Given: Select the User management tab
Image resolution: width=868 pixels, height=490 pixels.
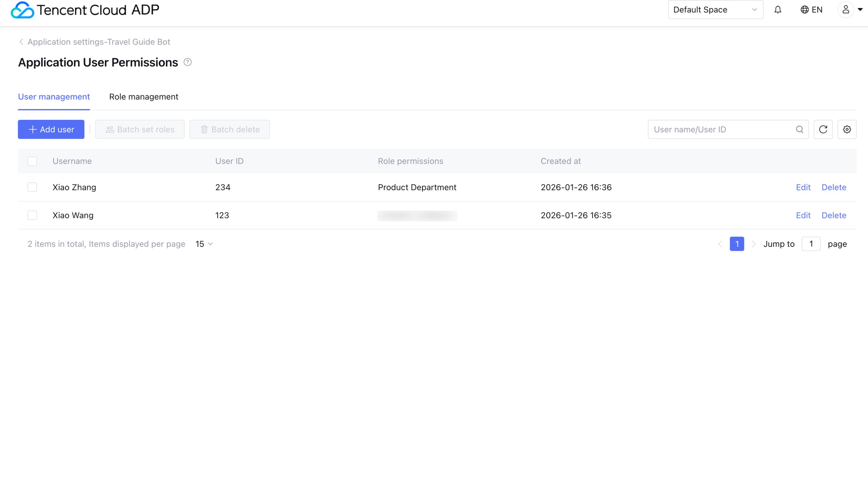Looking at the screenshot, I should [x=54, y=97].
